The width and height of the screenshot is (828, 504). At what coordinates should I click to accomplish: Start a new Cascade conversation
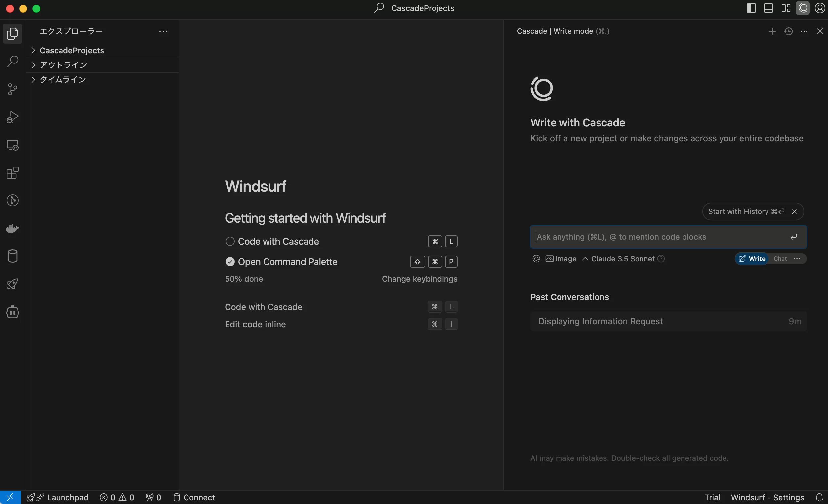(772, 31)
